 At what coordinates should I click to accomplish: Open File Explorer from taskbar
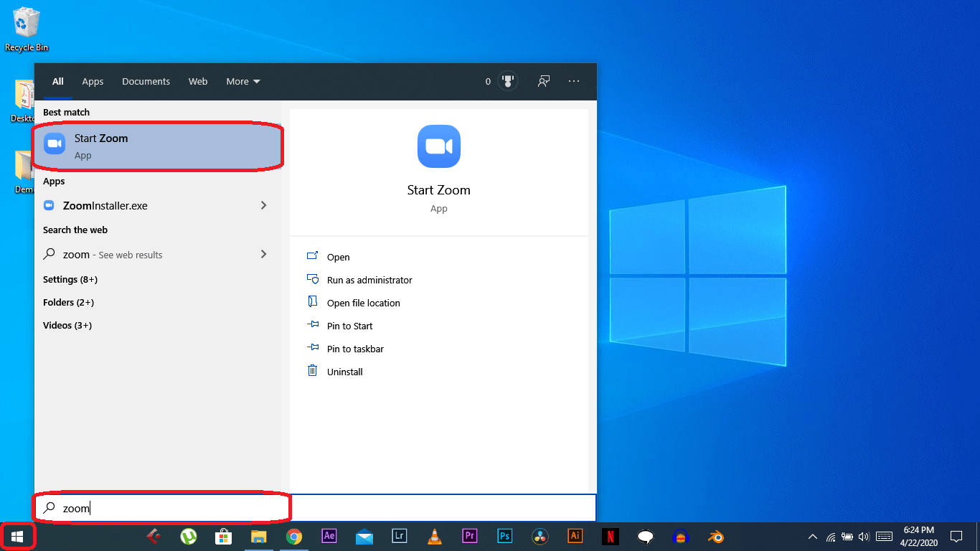click(x=258, y=537)
